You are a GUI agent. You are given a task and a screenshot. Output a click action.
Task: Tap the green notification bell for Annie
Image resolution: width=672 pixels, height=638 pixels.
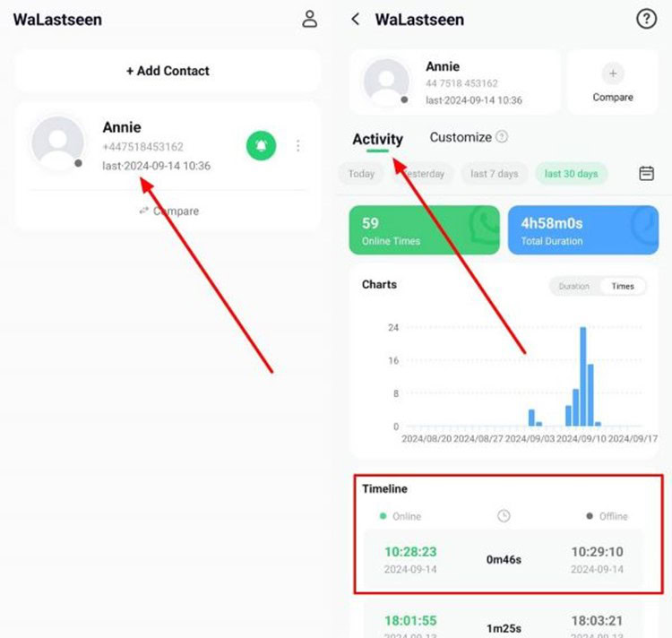click(x=261, y=146)
